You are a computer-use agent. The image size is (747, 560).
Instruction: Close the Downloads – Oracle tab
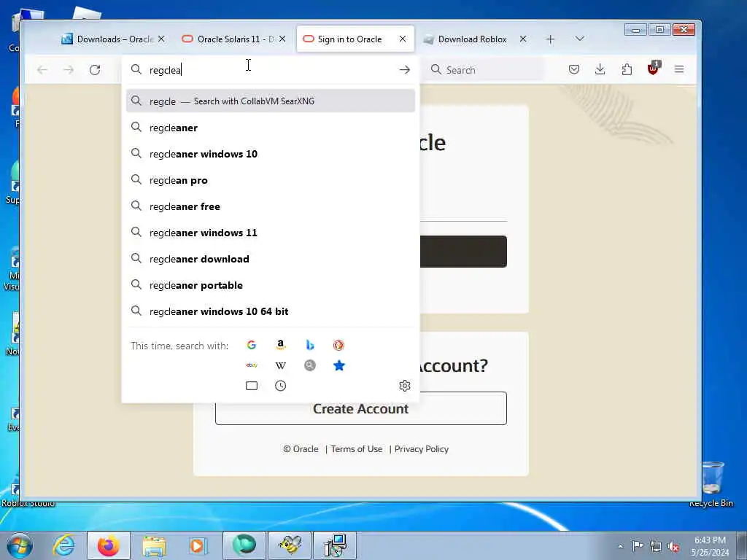(x=161, y=39)
